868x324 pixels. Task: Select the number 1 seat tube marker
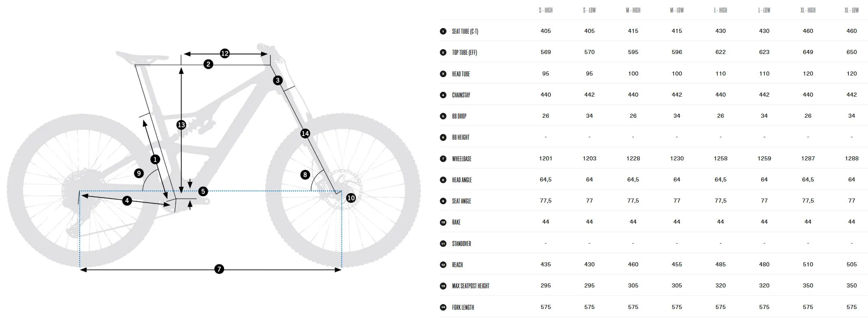click(x=155, y=160)
